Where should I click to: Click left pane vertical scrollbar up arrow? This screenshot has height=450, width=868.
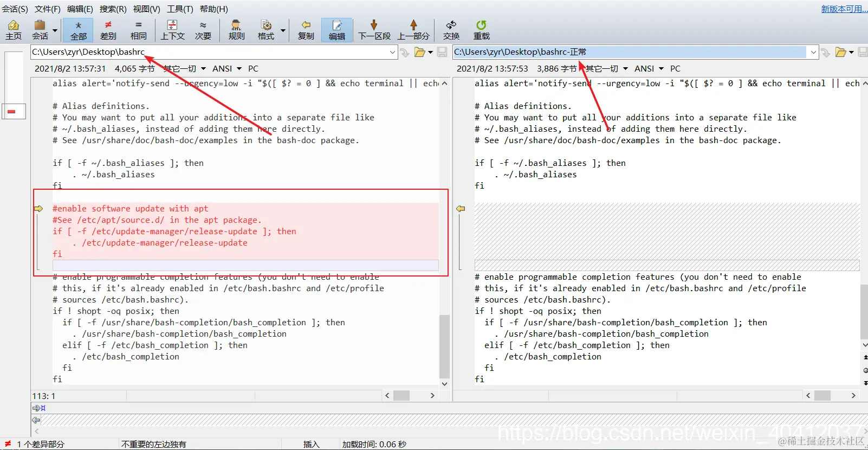[x=444, y=83]
